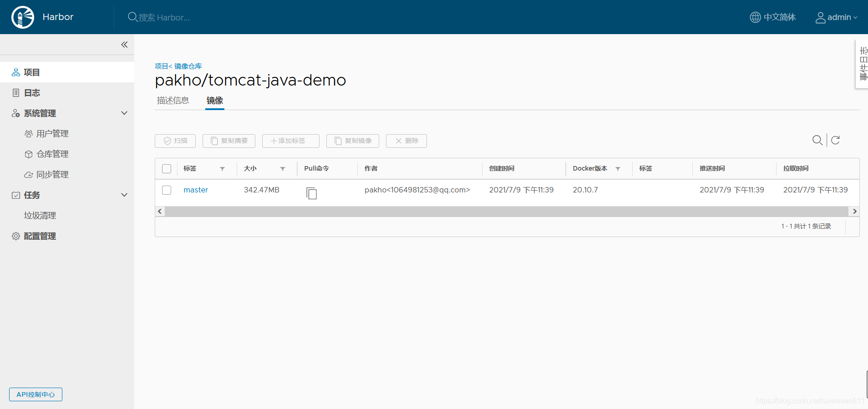The width and height of the screenshot is (868, 409).
Task: Click the 20.10.7 Docker version cell
Action: [x=585, y=190]
